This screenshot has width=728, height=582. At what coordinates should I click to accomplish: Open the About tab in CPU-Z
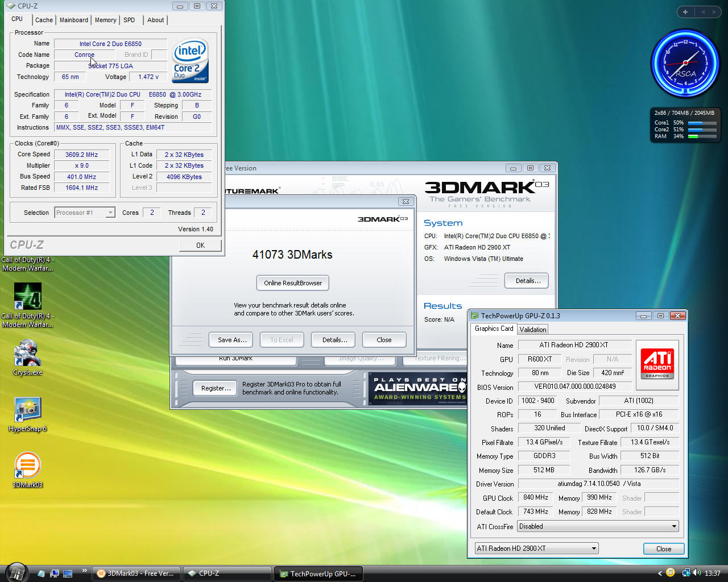pos(156,20)
